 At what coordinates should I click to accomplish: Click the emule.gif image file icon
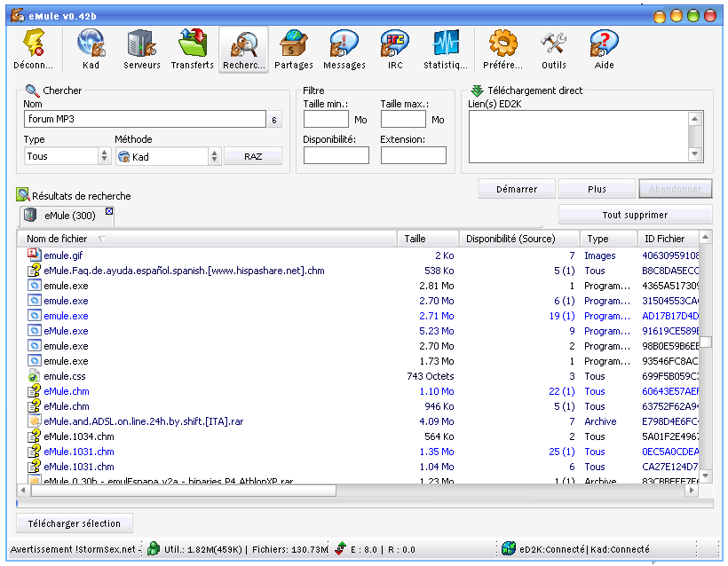[x=34, y=255]
